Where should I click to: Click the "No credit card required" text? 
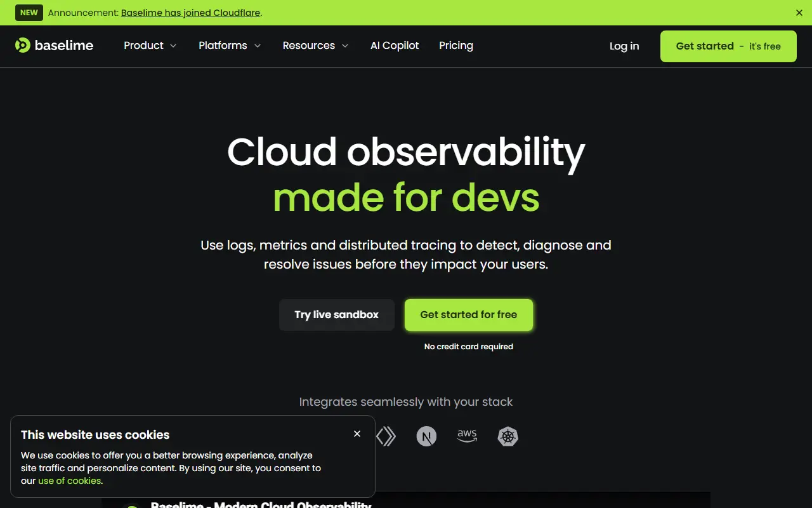pos(469,347)
